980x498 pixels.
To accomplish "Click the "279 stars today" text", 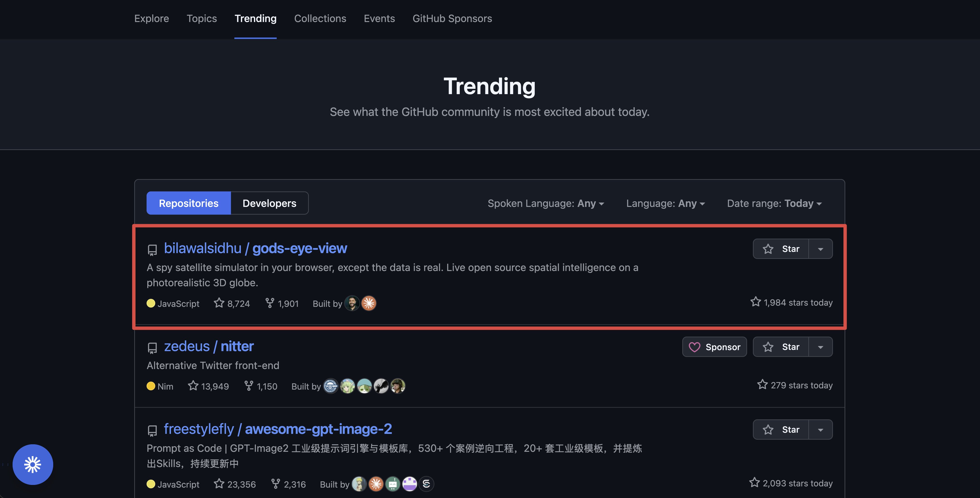I will tap(802, 385).
